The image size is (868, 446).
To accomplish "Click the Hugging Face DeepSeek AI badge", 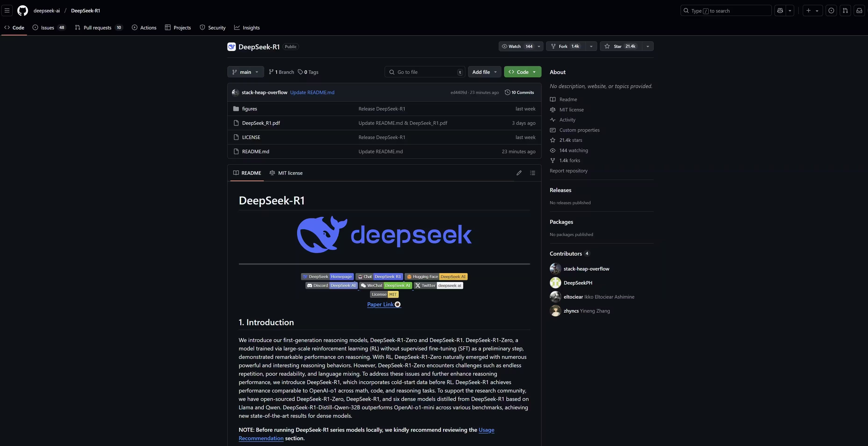I will coord(436,277).
